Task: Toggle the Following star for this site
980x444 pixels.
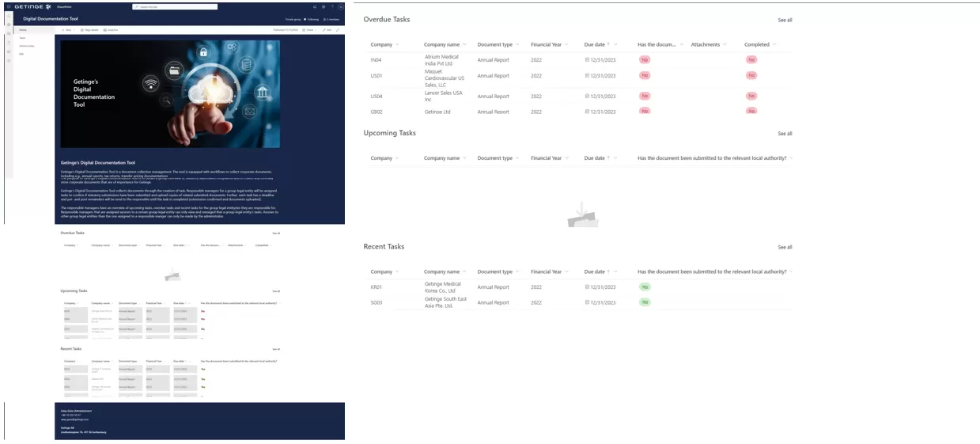Action: click(312, 19)
